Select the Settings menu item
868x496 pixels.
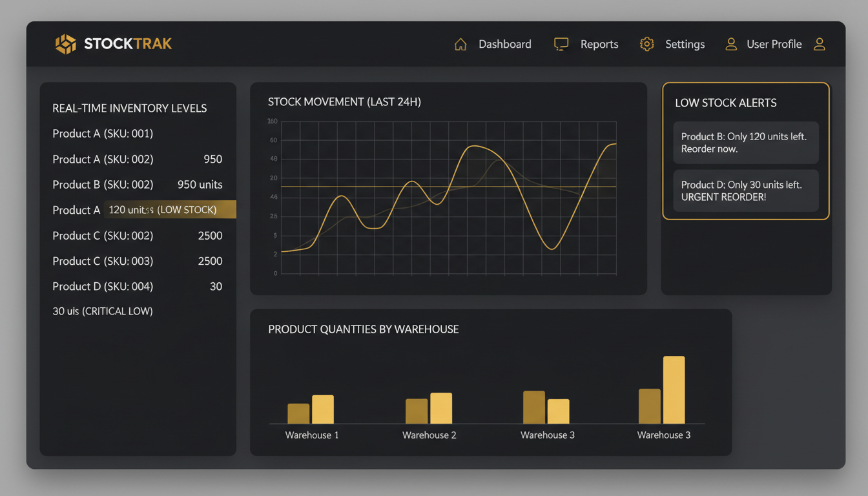(x=685, y=44)
